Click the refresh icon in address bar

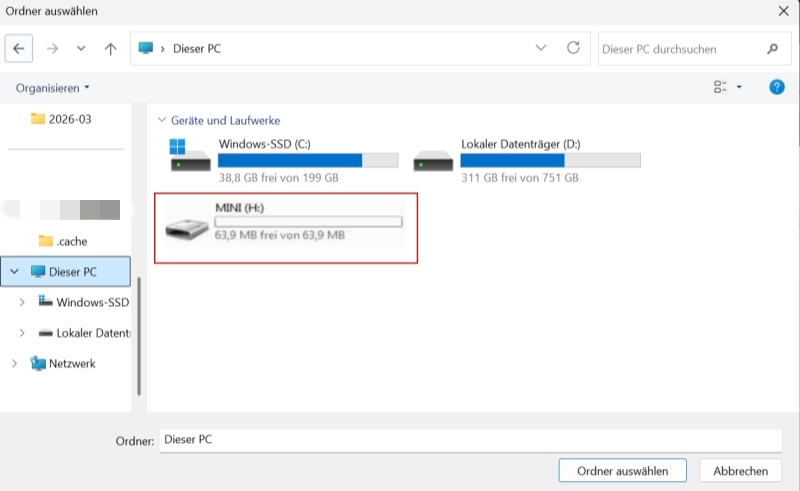tap(573, 48)
